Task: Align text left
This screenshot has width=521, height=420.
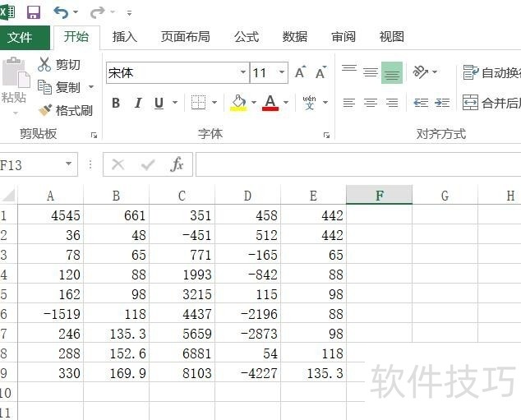Action: tap(349, 103)
